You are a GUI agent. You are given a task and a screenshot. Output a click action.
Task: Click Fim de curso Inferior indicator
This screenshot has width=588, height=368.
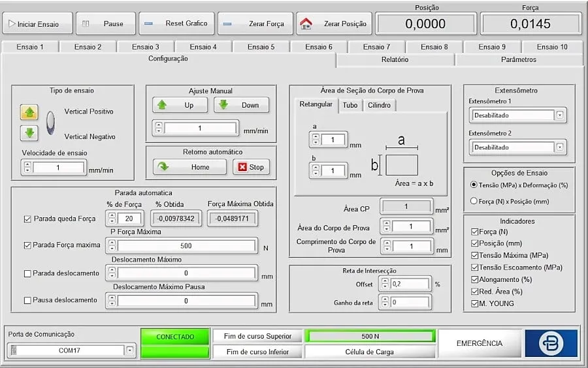click(257, 352)
